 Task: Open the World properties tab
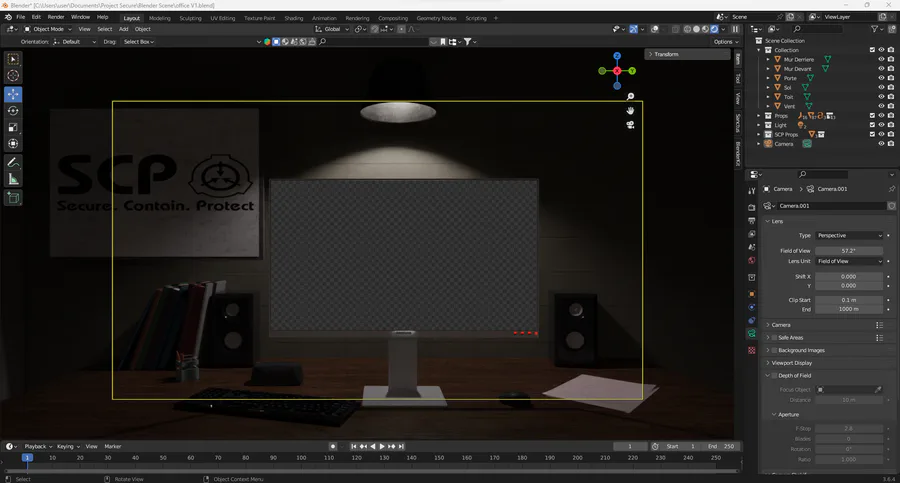tap(752, 260)
